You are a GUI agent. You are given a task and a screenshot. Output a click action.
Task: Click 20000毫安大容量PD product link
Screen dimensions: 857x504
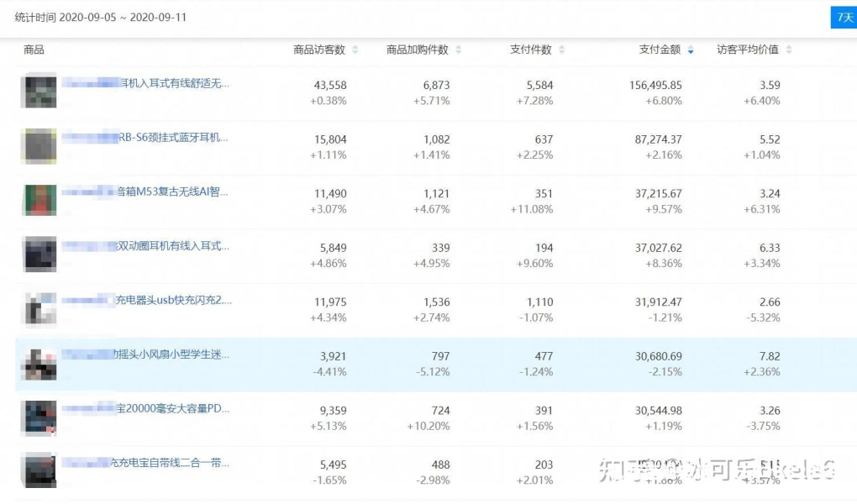click(x=172, y=408)
